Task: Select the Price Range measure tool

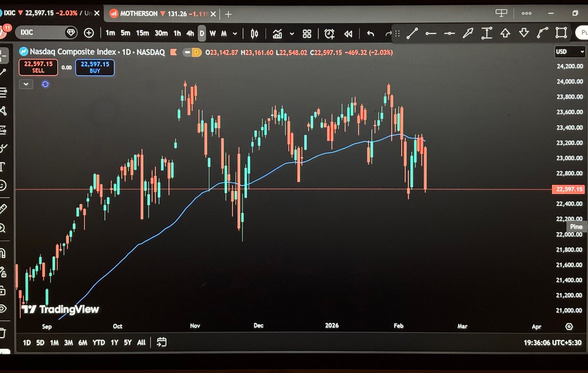Action: [487, 33]
